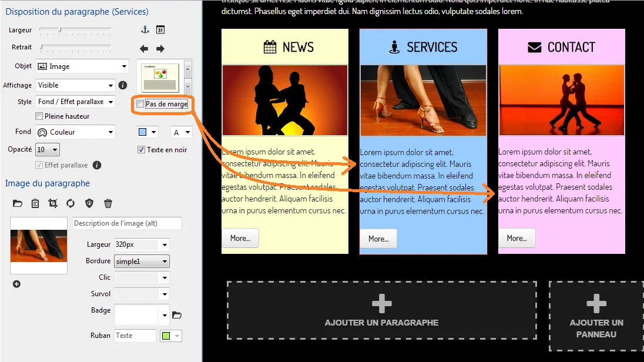Open info icon beside Effet parallaxe

(x=97, y=165)
